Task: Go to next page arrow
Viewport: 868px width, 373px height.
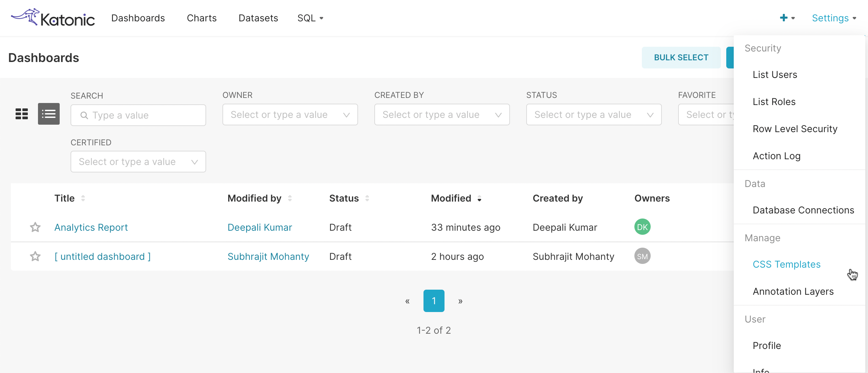Action: pos(460,301)
